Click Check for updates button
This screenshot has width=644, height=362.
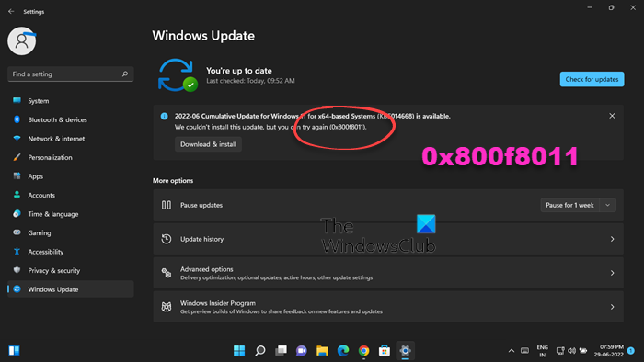(x=592, y=79)
